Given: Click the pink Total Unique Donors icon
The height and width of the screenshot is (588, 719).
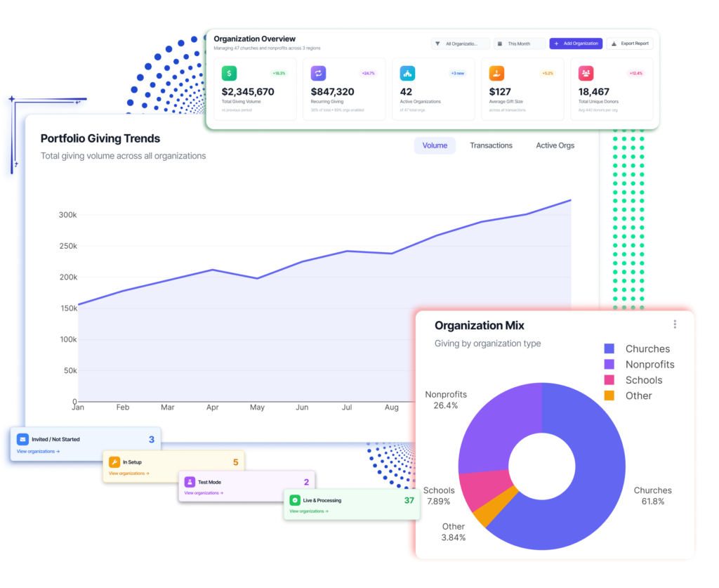Looking at the screenshot, I should [586, 73].
